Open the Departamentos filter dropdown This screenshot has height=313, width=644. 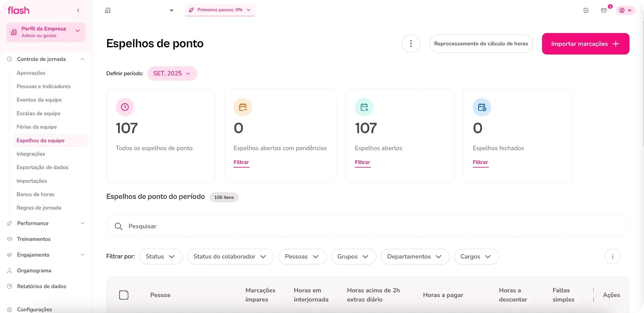click(x=415, y=256)
